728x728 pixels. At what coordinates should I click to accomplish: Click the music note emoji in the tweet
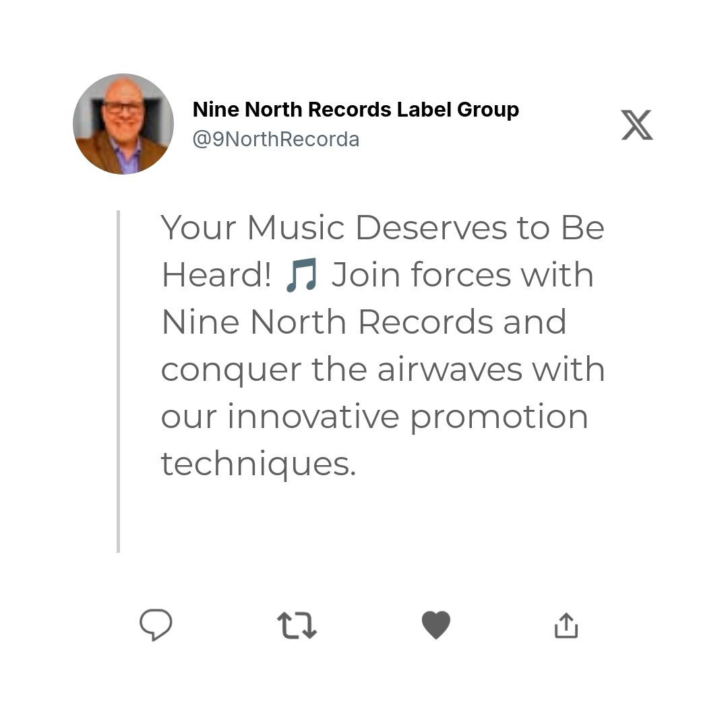click(x=302, y=275)
